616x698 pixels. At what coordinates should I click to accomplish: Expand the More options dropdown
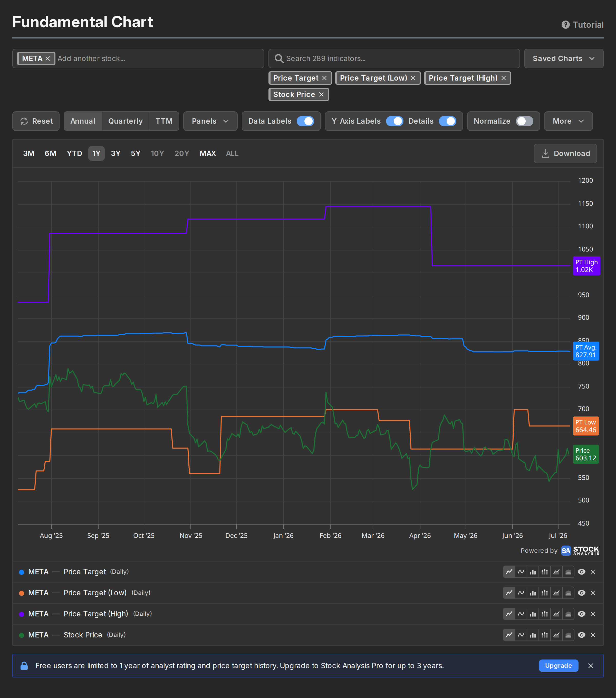(x=568, y=121)
